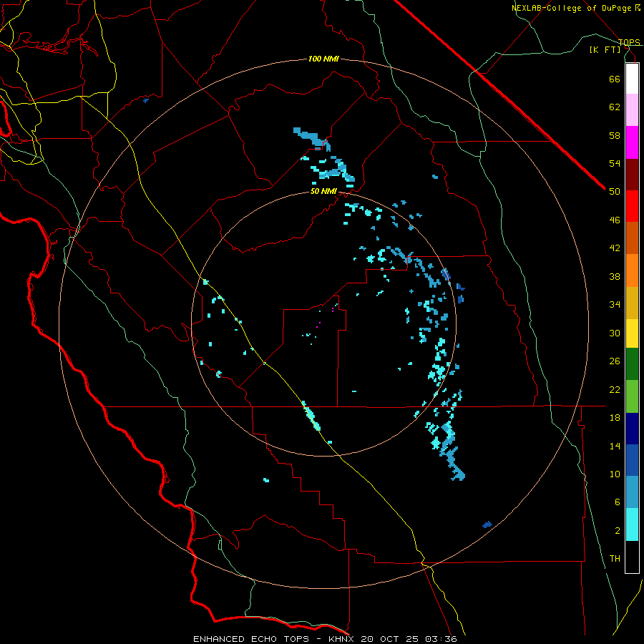The height and width of the screenshot is (644, 644).
Task: Click the medium blue swatch between 14 and 10
Action: coord(632,460)
